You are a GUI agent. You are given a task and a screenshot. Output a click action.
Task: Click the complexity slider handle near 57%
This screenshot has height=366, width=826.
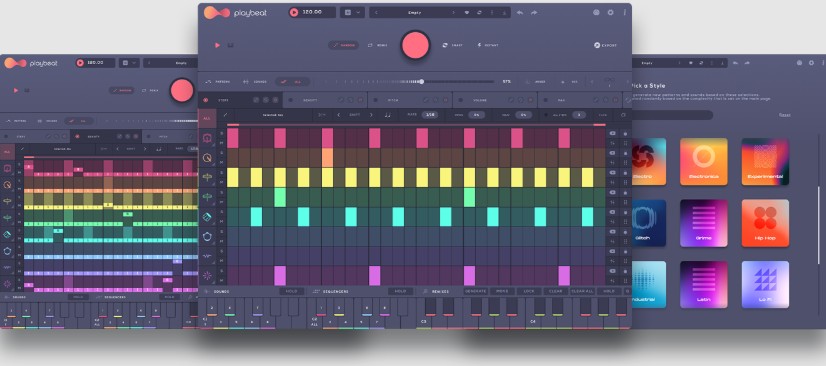click(x=421, y=82)
